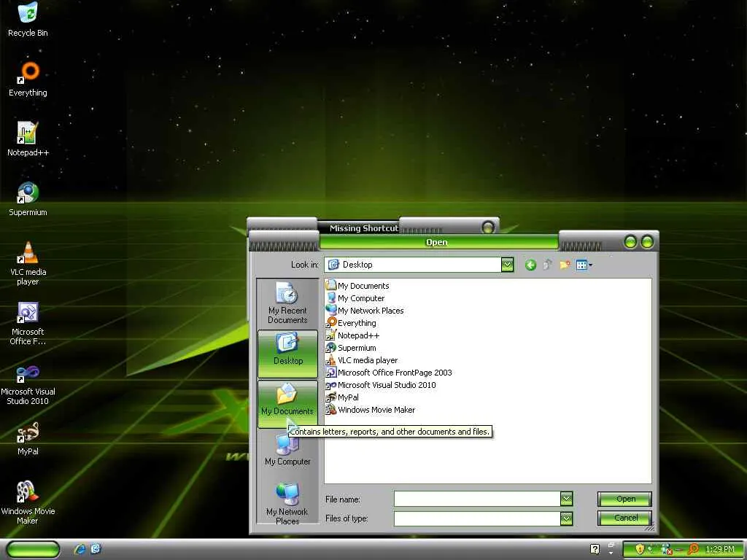Close the Open dialog
The width and height of the screenshot is (747, 560).
647,242
